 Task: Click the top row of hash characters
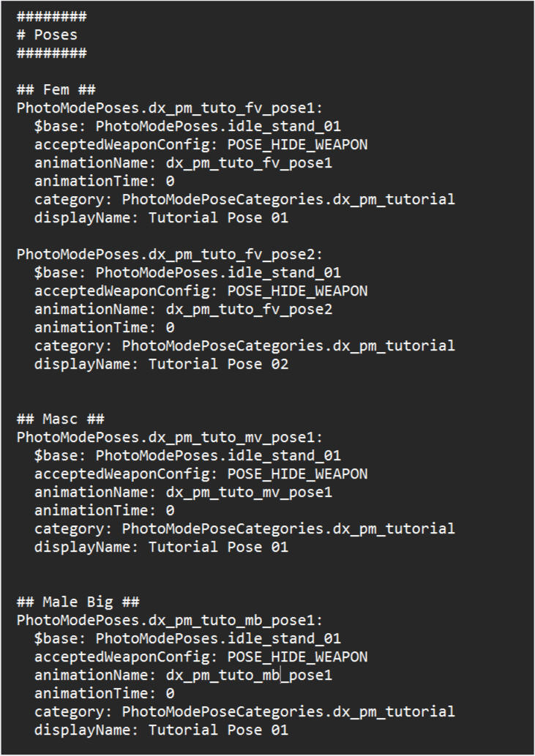(51, 16)
